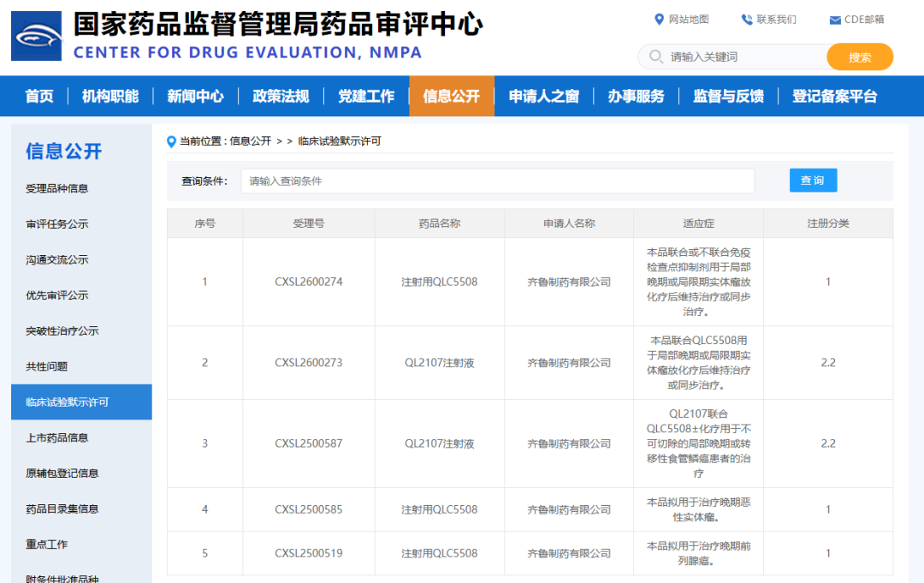Image resolution: width=924 pixels, height=583 pixels.
Task: Click 注射用QLC5508 in row CXSL2600274
Action: tap(440, 282)
